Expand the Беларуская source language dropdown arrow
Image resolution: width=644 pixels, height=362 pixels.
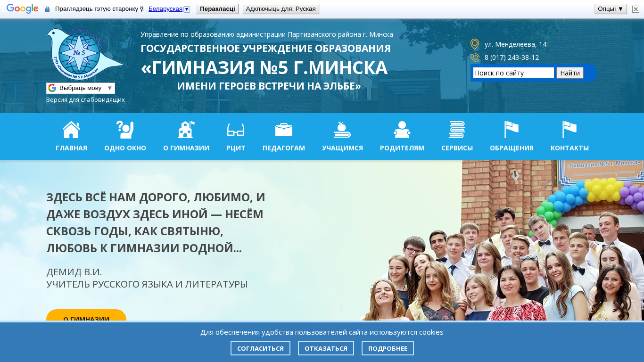187,9
